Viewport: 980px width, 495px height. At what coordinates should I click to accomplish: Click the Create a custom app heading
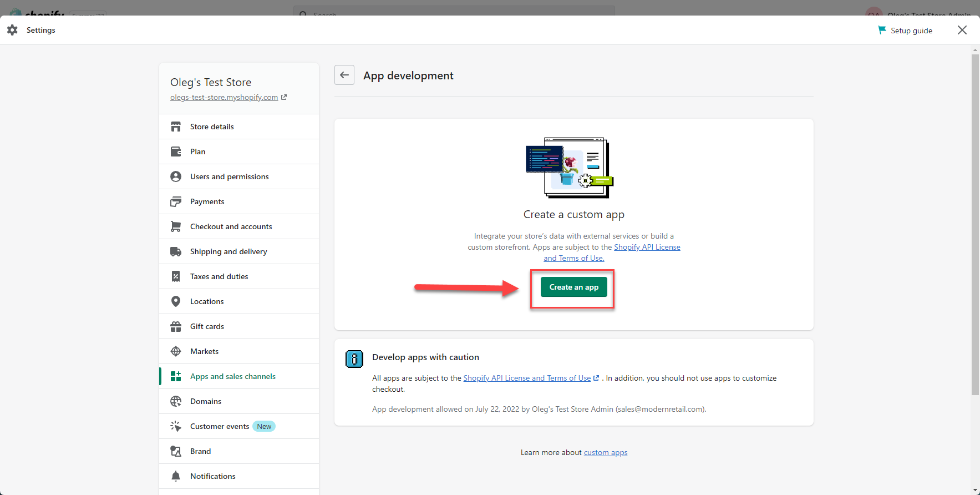point(574,214)
